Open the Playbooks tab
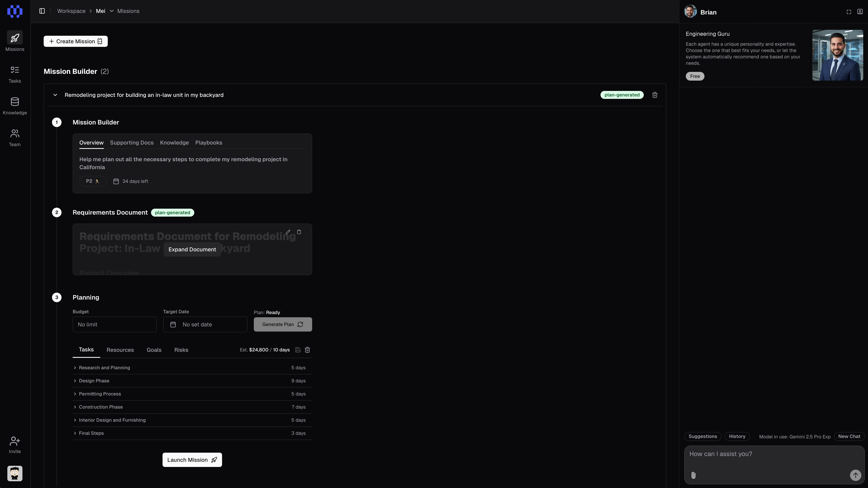This screenshot has width=868, height=488. click(x=209, y=143)
